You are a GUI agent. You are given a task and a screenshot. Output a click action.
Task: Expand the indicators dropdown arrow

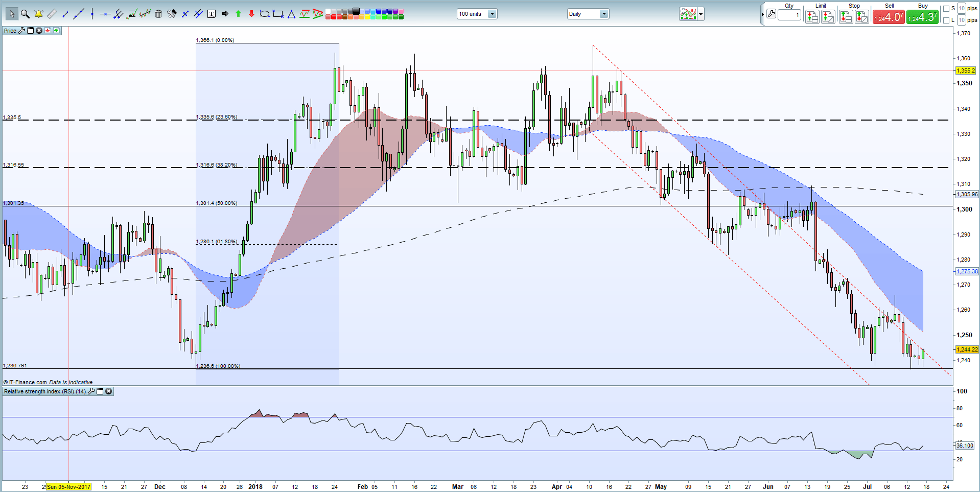point(701,14)
